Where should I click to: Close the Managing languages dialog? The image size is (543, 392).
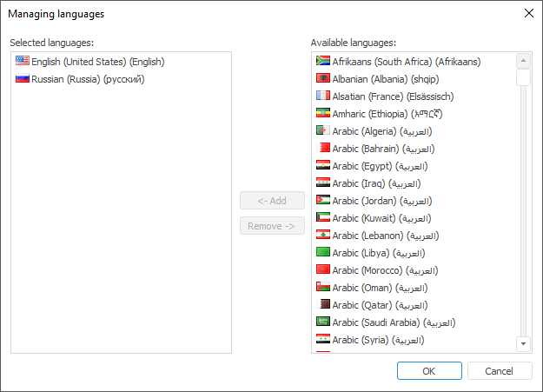pyautogui.click(x=528, y=13)
